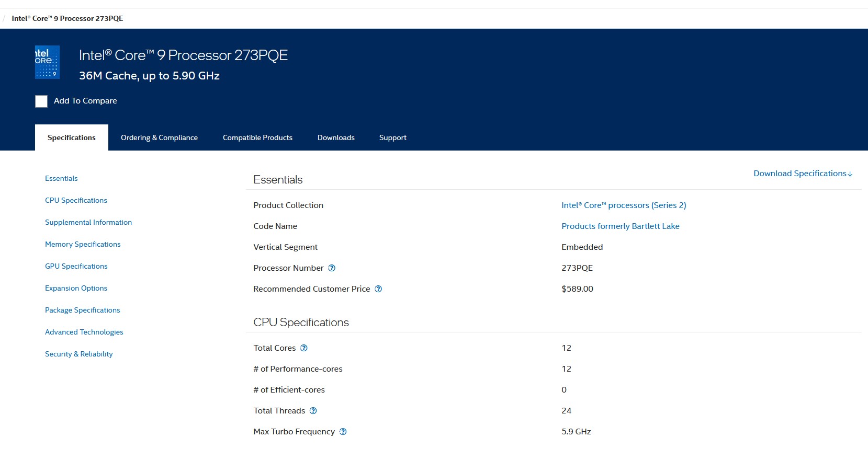Click the Code Name label
Image resolution: width=868 pixels, height=449 pixels.
click(x=275, y=226)
